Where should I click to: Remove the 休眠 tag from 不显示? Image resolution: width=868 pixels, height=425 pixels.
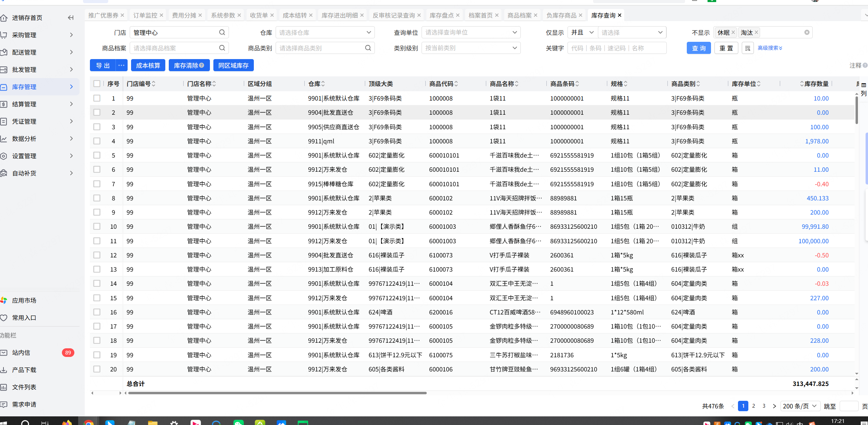pos(733,32)
